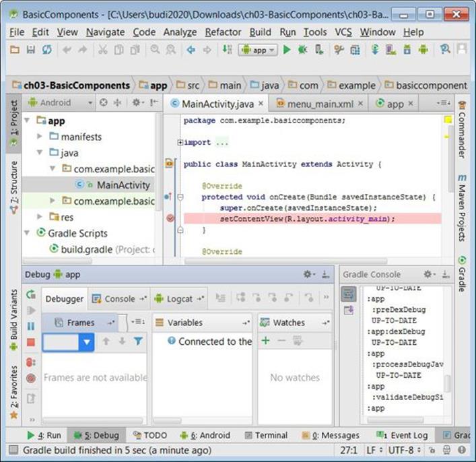Click Debug panel settings gear
The height and width of the screenshot is (462, 476).
309,274
